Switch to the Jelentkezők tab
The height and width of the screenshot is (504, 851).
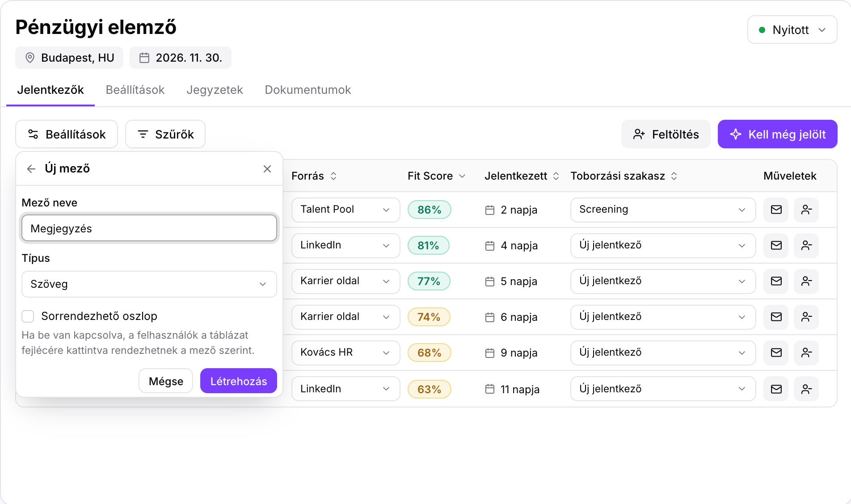(51, 90)
